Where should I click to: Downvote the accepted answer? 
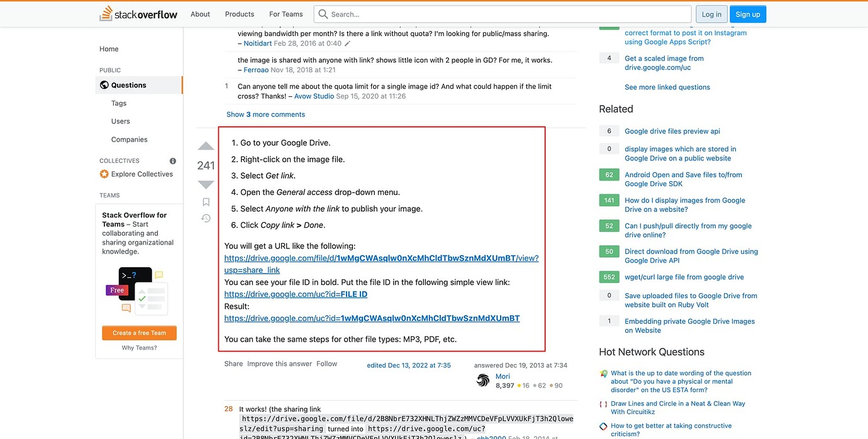point(205,184)
